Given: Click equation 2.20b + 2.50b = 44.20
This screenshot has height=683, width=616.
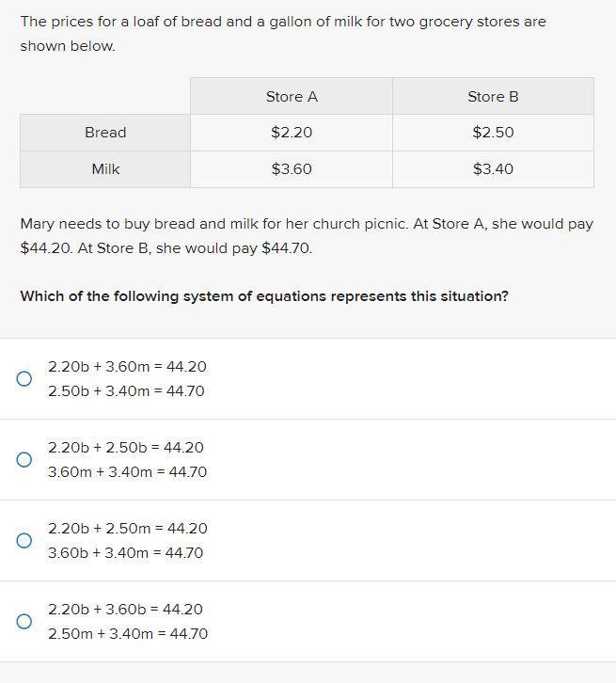Looking at the screenshot, I should 126,448.
